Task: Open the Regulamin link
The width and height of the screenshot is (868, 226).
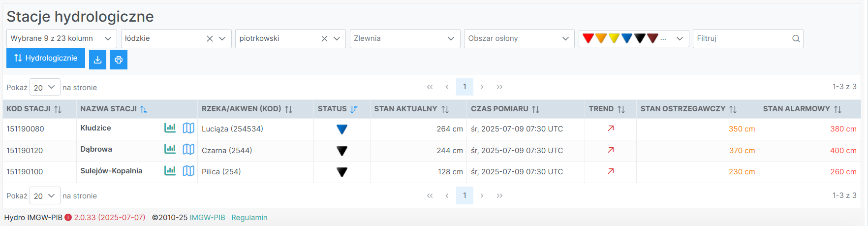Action: [x=249, y=218]
